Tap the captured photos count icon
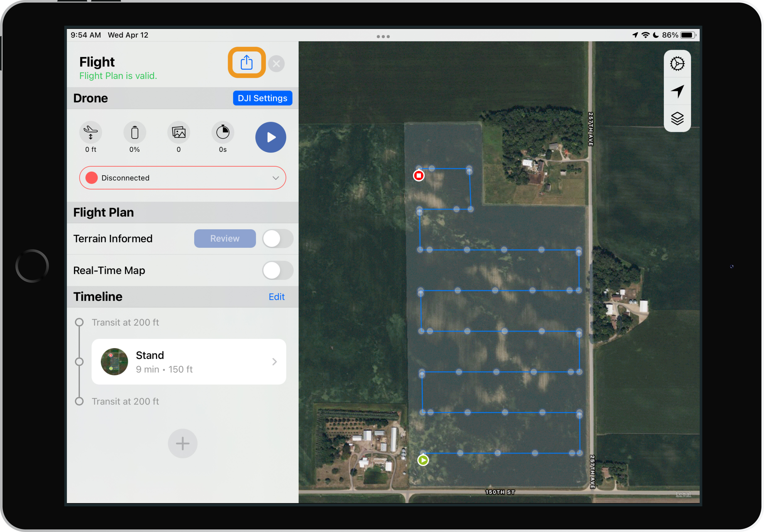The height and width of the screenshot is (532, 764). [179, 132]
